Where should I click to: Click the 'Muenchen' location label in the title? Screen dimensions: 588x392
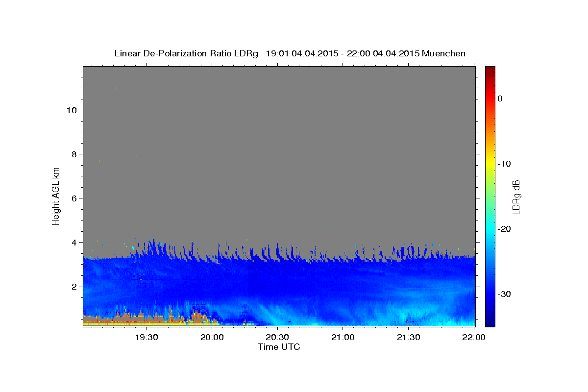(x=444, y=53)
